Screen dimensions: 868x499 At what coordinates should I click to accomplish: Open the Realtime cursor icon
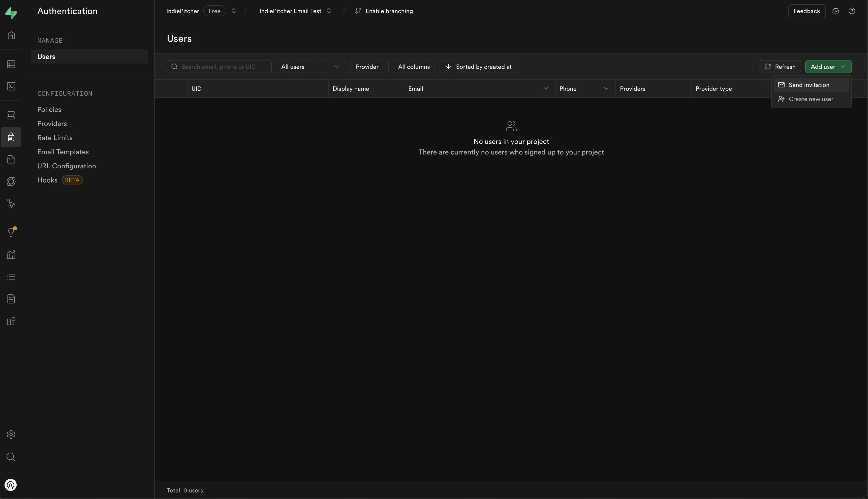(11, 204)
